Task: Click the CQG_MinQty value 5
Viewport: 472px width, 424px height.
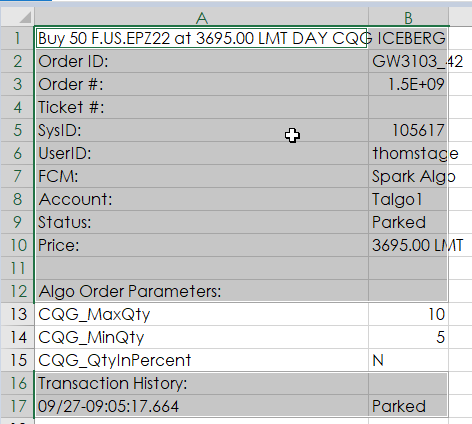Action: (x=408, y=337)
